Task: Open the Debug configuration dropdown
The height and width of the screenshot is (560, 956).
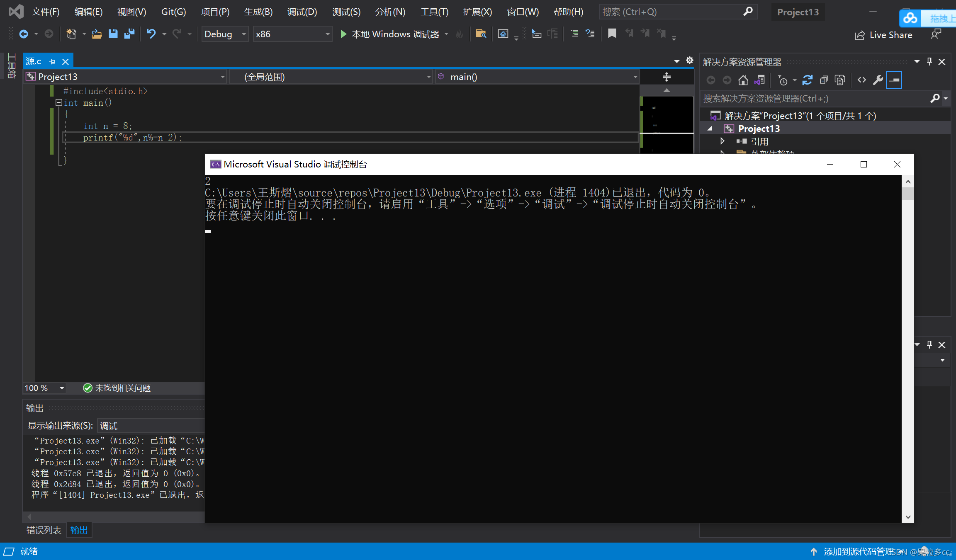Action: pos(225,34)
